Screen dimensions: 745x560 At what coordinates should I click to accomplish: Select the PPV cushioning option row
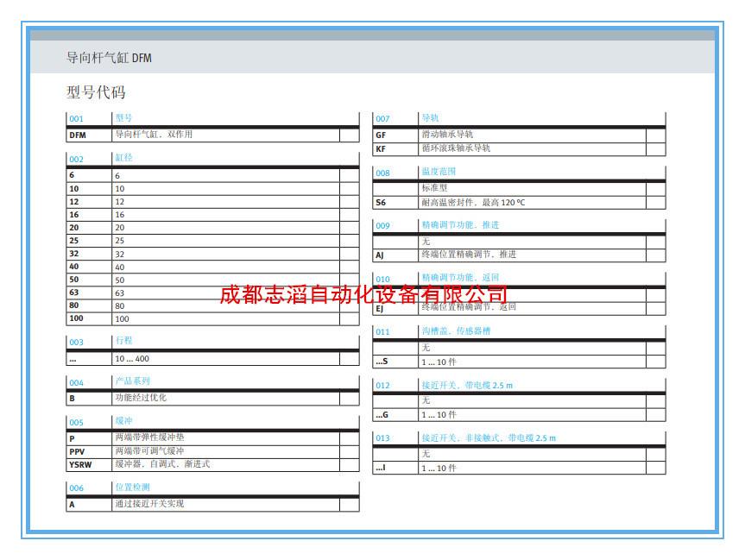212,451
